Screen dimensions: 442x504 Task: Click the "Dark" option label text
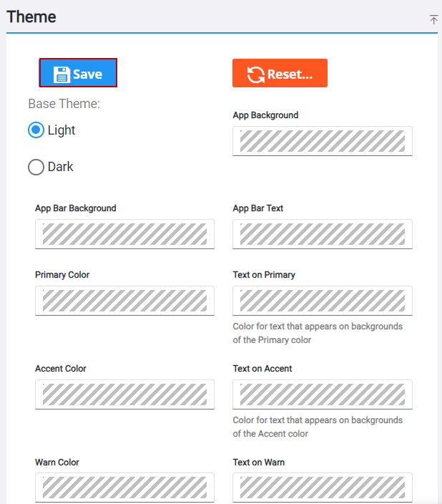pyautogui.click(x=61, y=167)
